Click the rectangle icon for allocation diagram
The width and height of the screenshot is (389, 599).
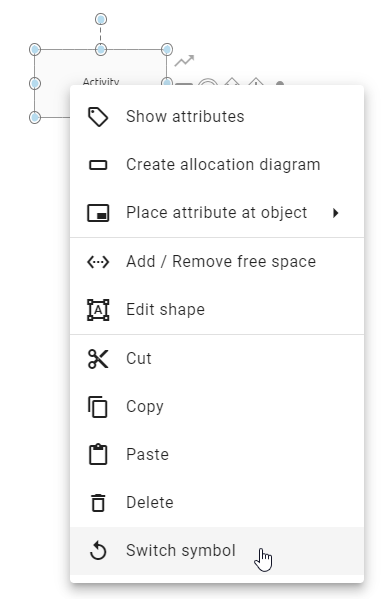pyautogui.click(x=98, y=165)
